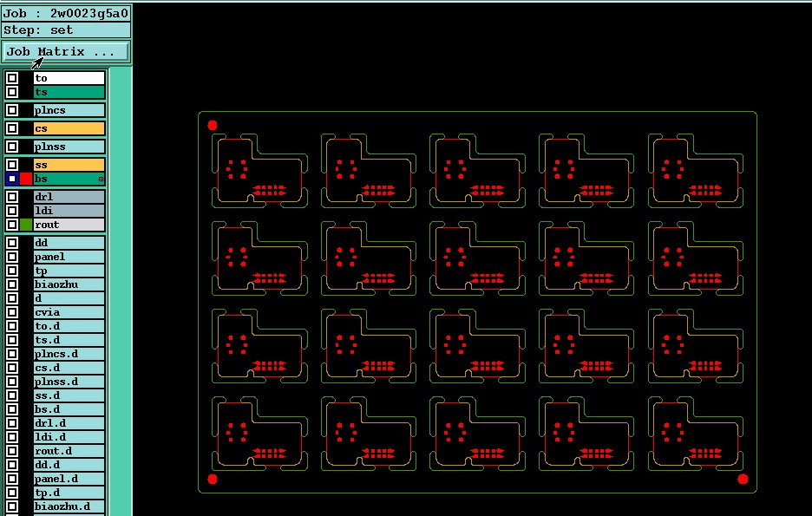
Task: Toggle checkbox for layer cvia
Action: click(x=12, y=312)
